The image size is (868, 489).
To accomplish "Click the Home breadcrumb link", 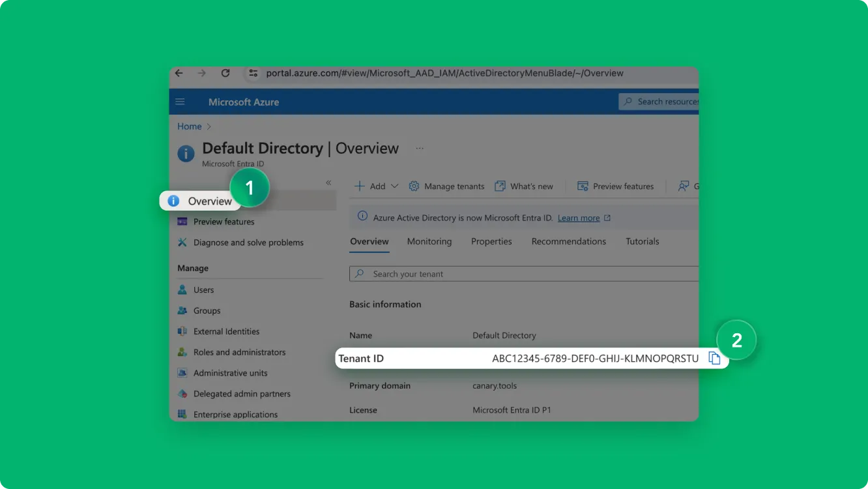I will tap(189, 126).
